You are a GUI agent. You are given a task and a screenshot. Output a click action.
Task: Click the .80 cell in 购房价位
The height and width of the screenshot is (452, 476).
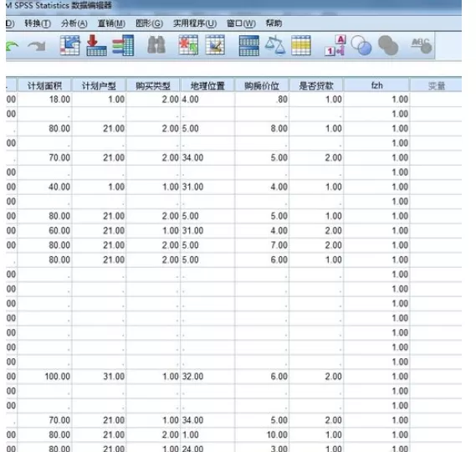262,100
